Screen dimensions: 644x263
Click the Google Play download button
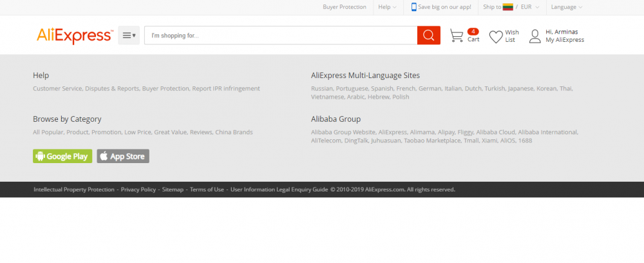point(62,156)
